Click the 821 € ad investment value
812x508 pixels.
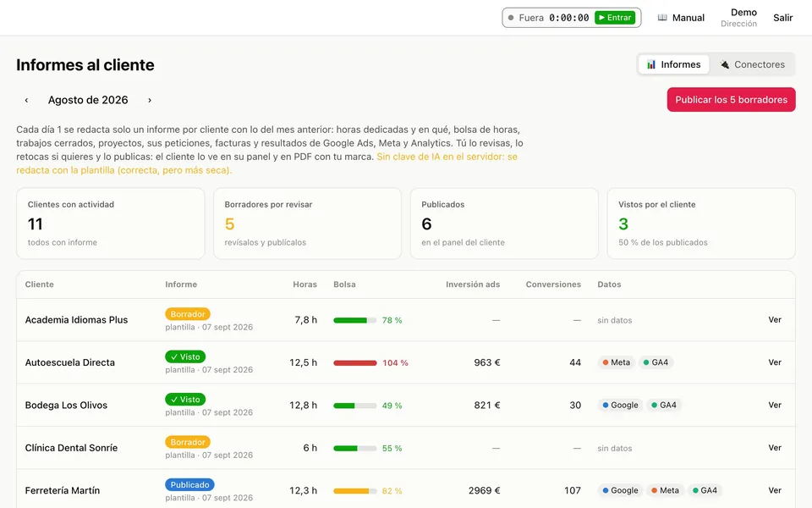click(487, 405)
